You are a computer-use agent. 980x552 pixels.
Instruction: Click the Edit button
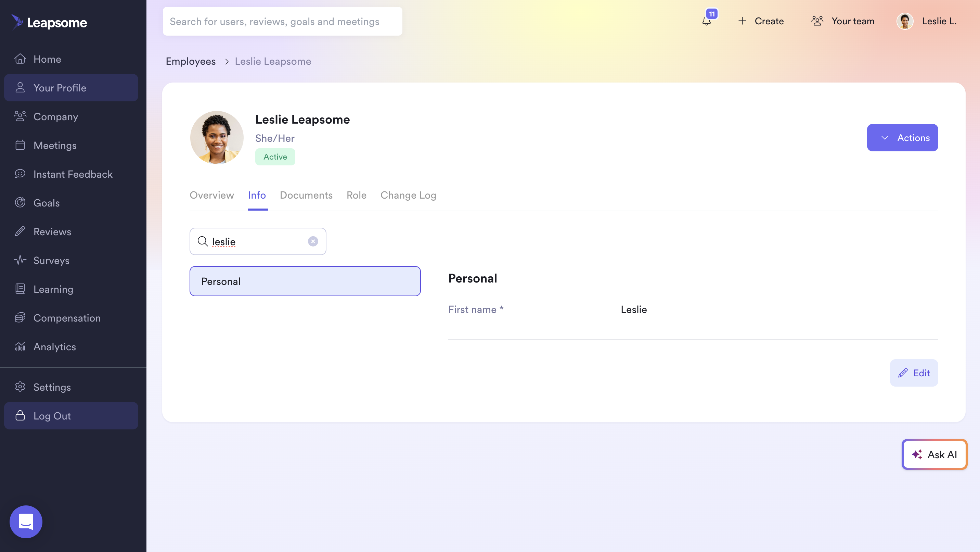tap(914, 373)
